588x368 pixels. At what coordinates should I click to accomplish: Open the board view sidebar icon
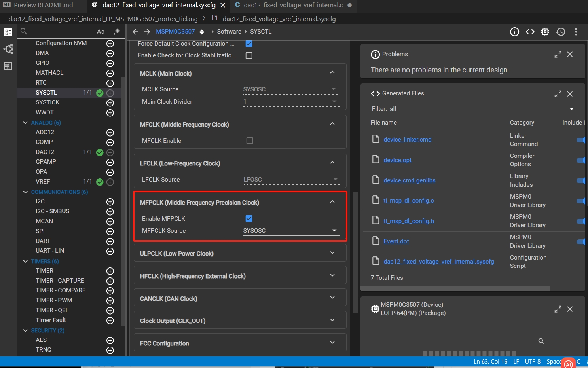[8, 49]
